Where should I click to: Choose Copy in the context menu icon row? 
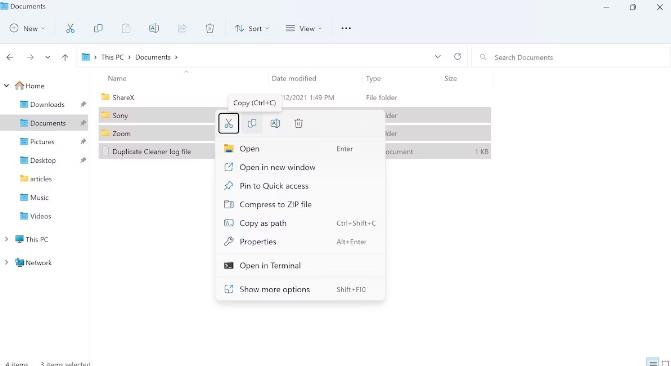click(x=252, y=124)
